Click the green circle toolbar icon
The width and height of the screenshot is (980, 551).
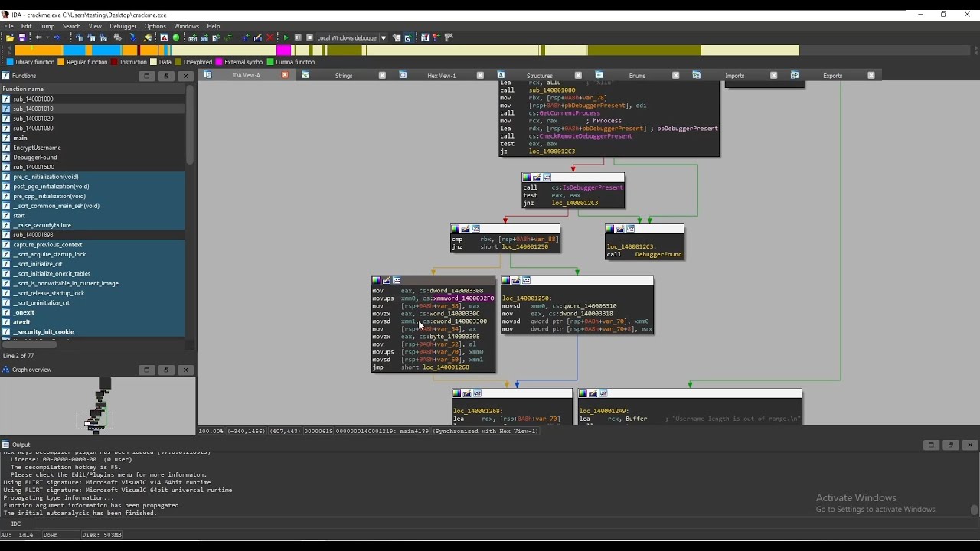point(176,37)
